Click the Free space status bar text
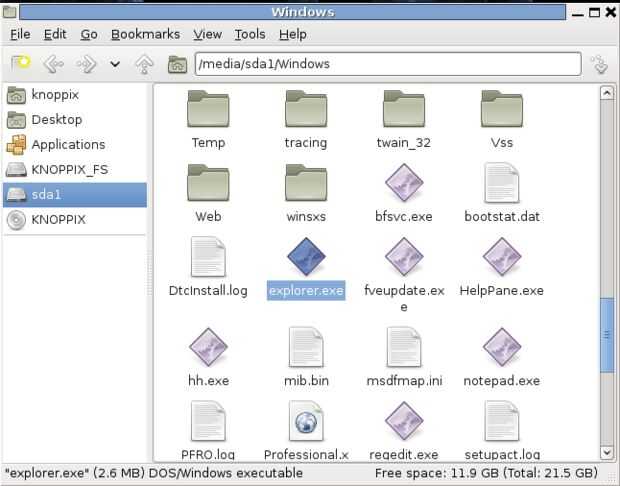The height and width of the screenshot is (486, 620). (x=486, y=473)
